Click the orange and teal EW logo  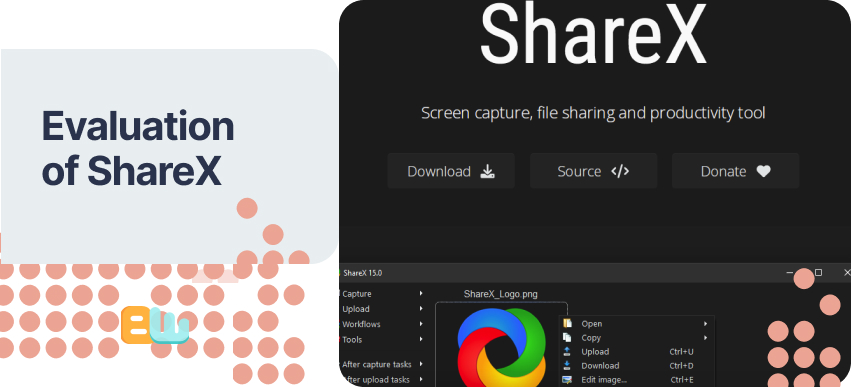pos(155,325)
